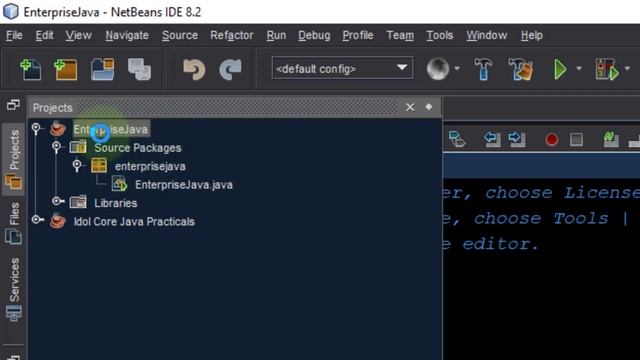This screenshot has height=360, width=640.
Task: Click the Redo arrow icon
Action: click(230, 69)
